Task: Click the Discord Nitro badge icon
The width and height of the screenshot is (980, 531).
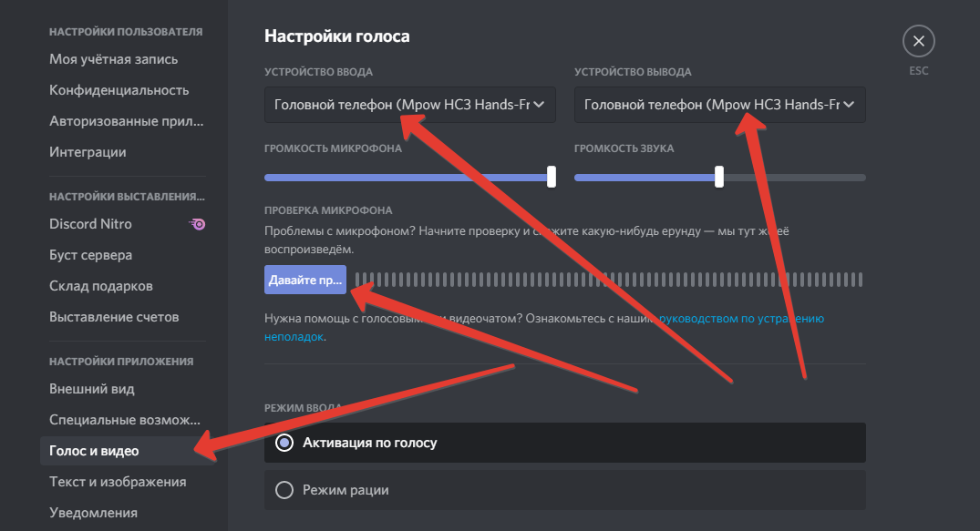Action: pyautogui.click(x=197, y=224)
